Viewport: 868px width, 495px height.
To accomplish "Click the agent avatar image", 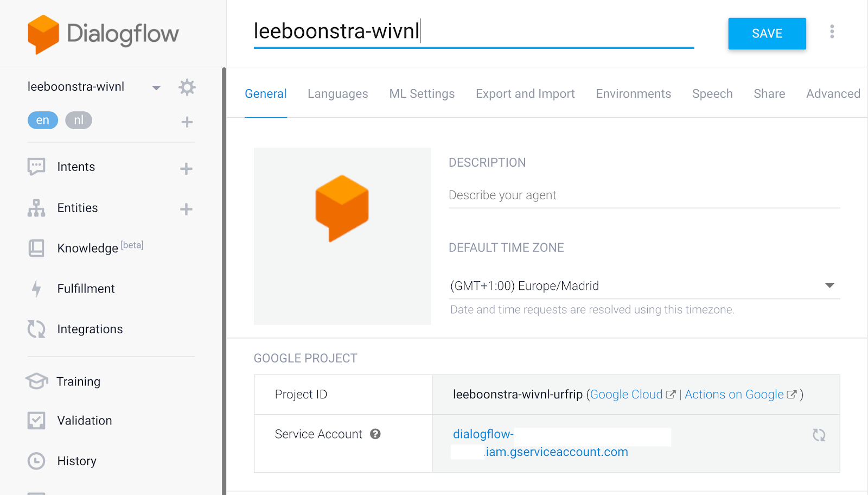I will [x=342, y=236].
